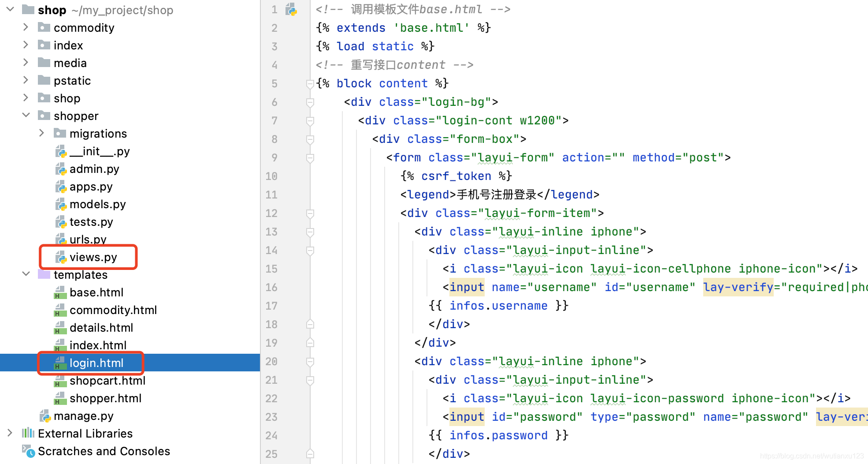This screenshot has height=464, width=868.
Task: Click the apps.py Python file icon
Action: coord(61,187)
